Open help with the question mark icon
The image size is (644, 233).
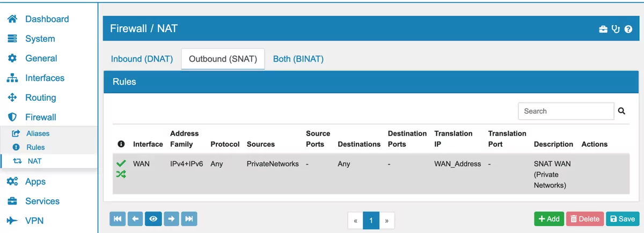tap(628, 29)
